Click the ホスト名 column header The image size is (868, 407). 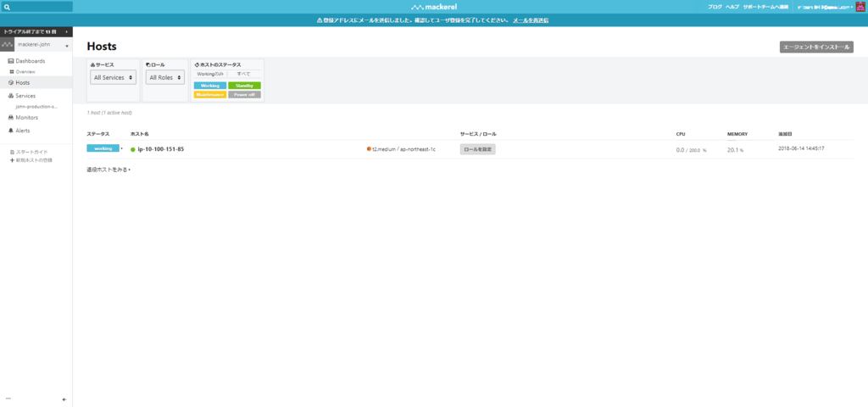point(139,134)
